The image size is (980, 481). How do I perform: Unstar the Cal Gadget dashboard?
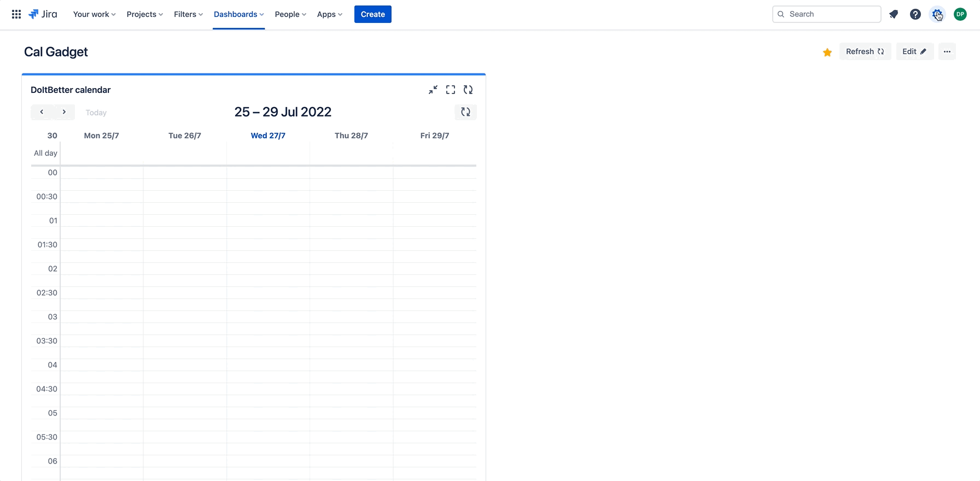click(x=827, y=52)
